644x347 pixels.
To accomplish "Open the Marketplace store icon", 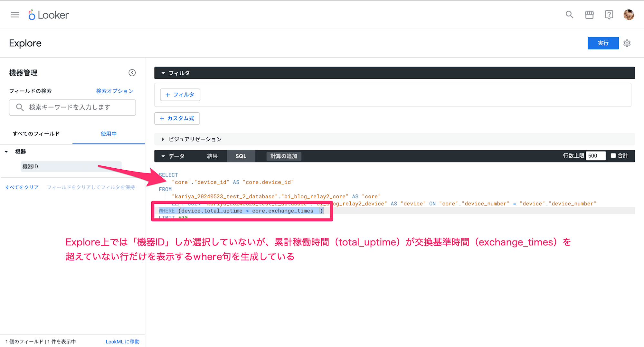I will coord(589,15).
